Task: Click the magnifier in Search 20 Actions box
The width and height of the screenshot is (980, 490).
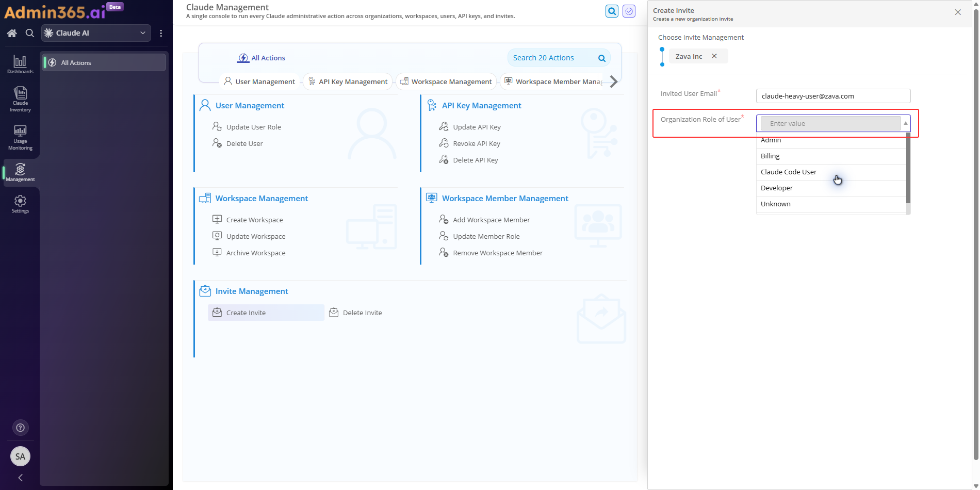Action: coord(601,58)
